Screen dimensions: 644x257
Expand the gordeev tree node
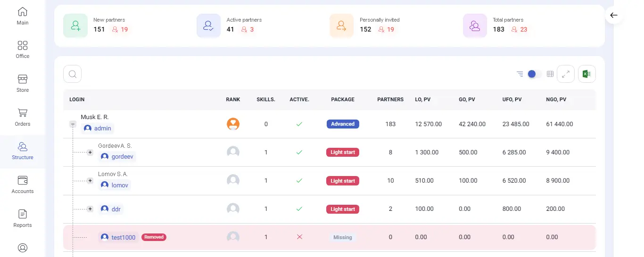[x=90, y=153]
